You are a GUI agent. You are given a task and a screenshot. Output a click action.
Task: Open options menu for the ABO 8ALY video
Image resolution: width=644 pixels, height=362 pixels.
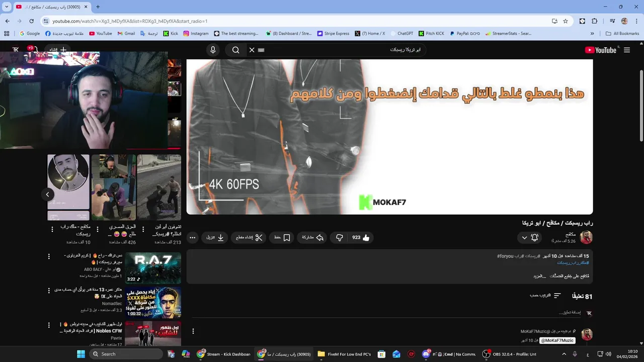[x=49, y=256]
